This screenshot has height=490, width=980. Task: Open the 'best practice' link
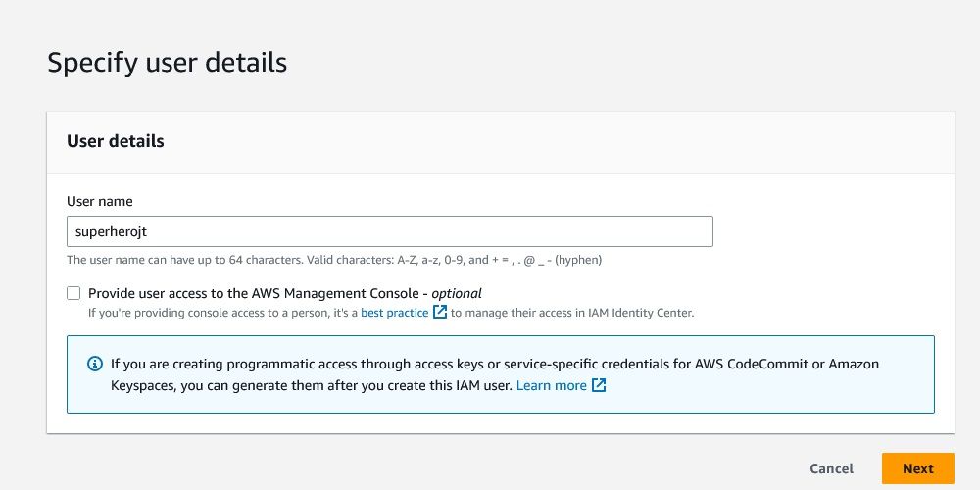pyautogui.click(x=394, y=313)
